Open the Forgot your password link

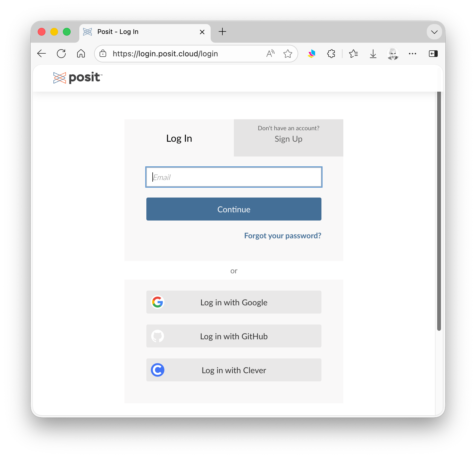tap(283, 236)
